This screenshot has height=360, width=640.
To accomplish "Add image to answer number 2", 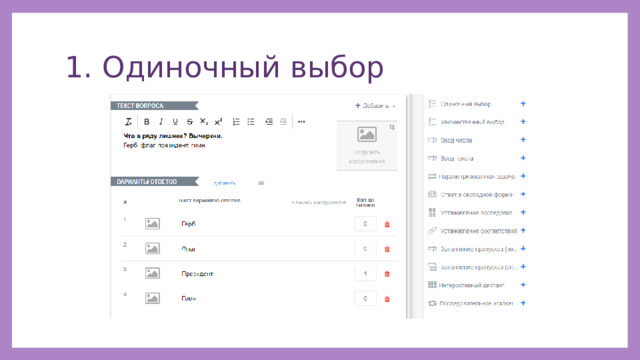I will click(152, 249).
